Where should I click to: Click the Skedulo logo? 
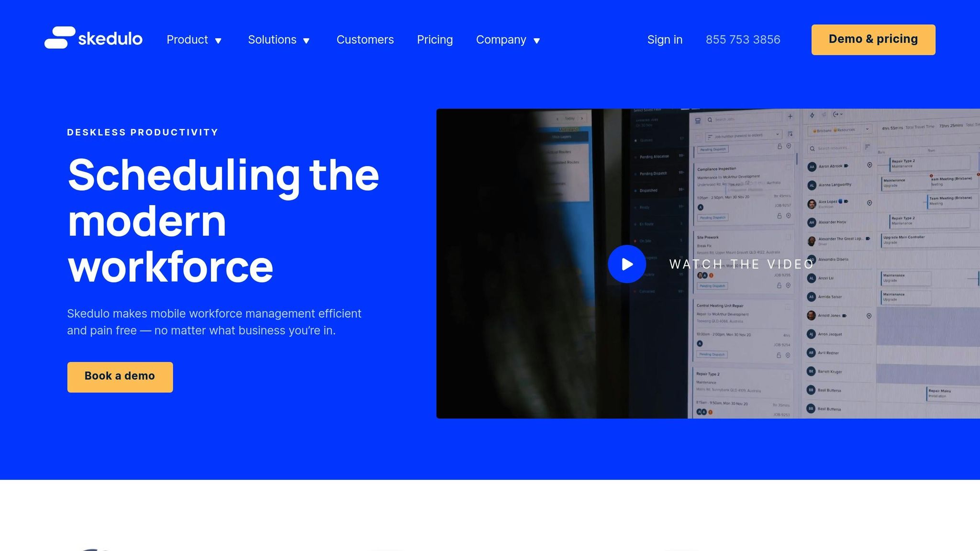click(93, 38)
